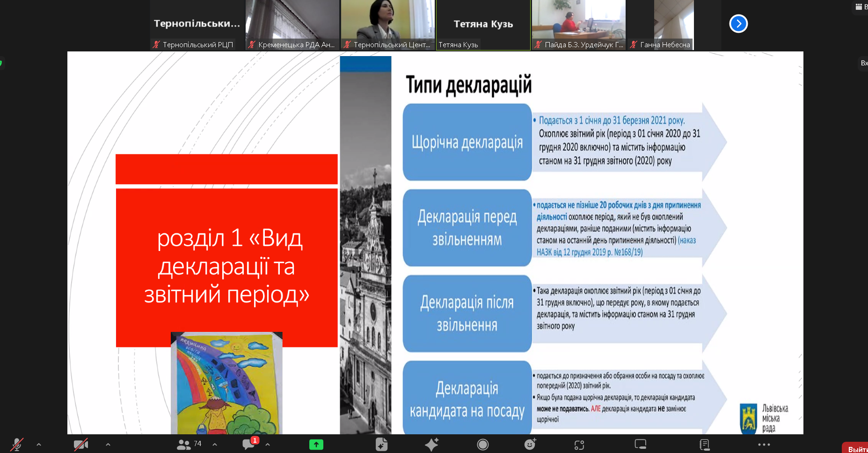The height and width of the screenshot is (453, 868).
Task: Open the Whiteboards screen icon
Action: [640, 444]
